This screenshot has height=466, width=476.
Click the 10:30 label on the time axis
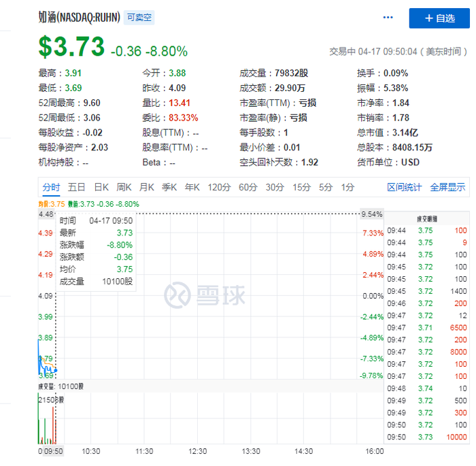pos(90,451)
